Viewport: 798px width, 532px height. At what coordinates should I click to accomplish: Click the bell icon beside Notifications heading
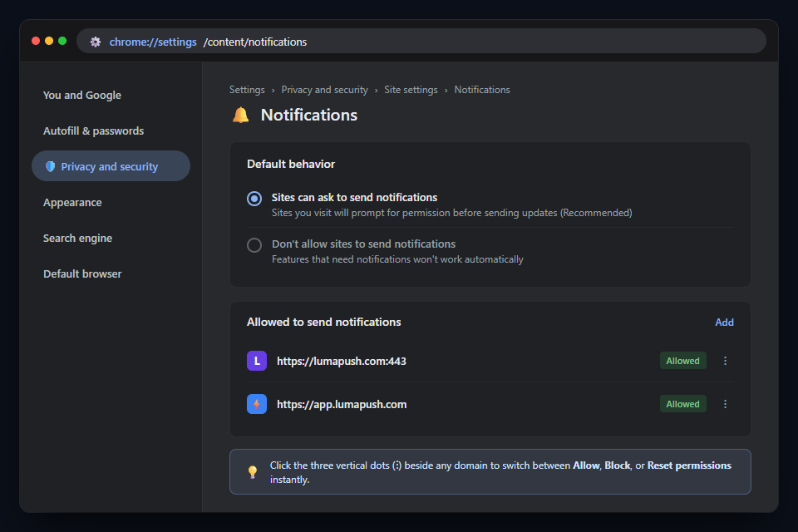click(241, 115)
